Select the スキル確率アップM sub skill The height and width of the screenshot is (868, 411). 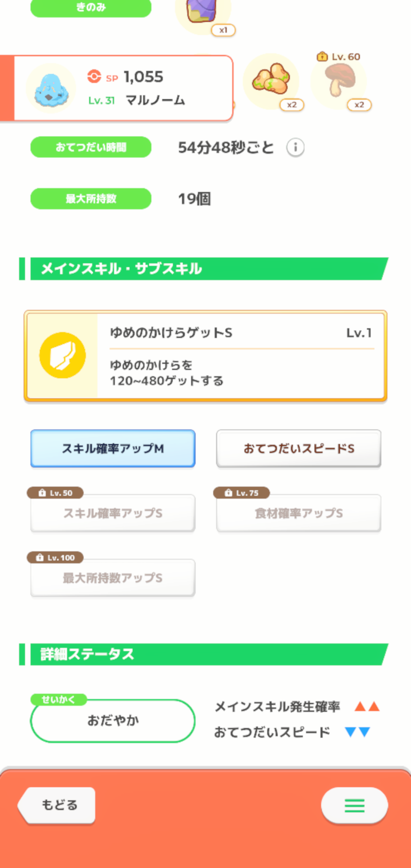(x=113, y=448)
